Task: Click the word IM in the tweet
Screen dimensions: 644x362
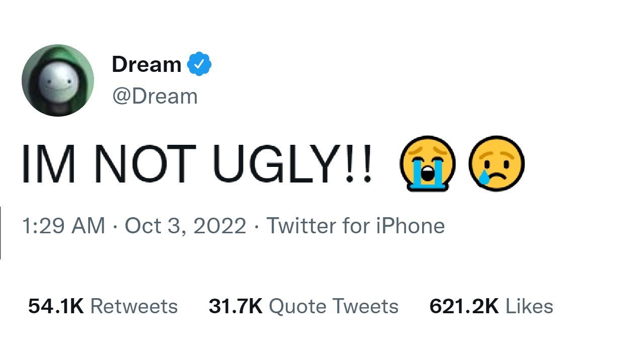Action: [49, 164]
